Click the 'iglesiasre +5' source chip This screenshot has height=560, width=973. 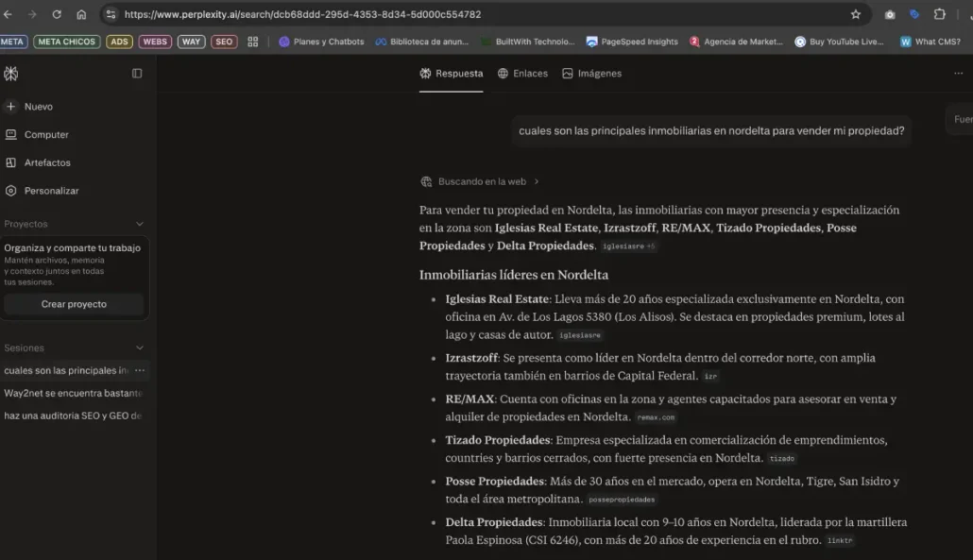pyautogui.click(x=628, y=246)
